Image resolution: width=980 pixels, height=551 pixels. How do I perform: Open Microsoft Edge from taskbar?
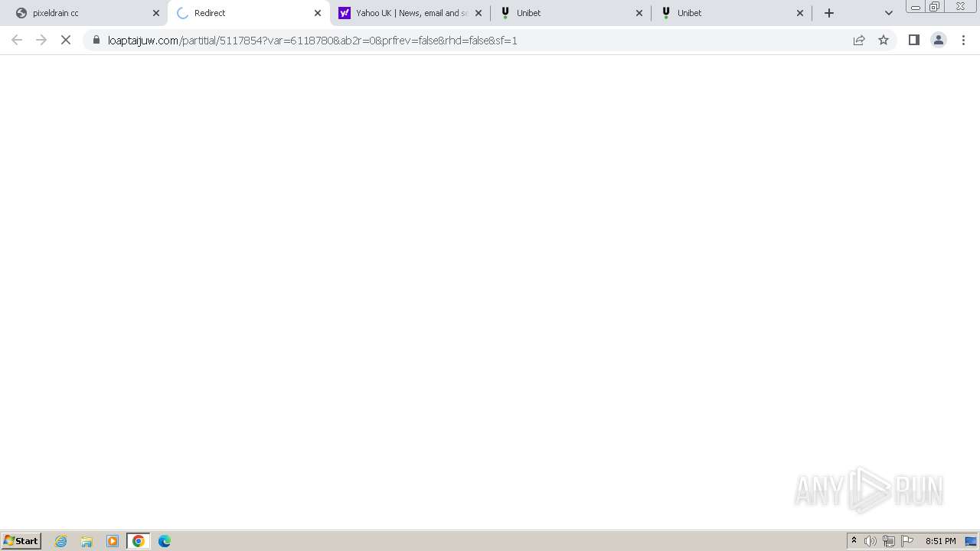click(x=165, y=541)
